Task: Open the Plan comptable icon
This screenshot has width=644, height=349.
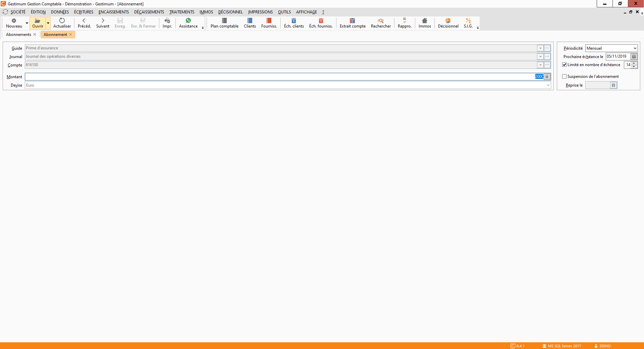Action: coord(224,21)
